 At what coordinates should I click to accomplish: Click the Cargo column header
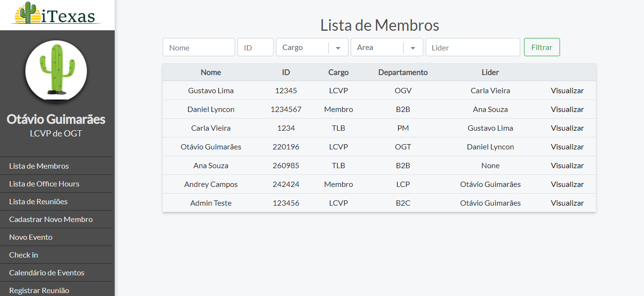[338, 72]
